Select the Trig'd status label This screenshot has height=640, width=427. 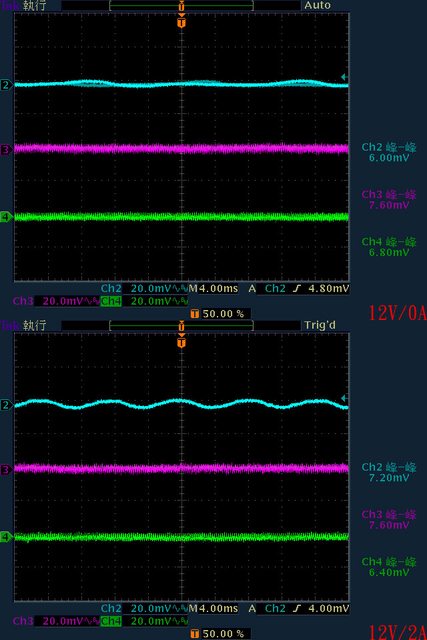320,325
